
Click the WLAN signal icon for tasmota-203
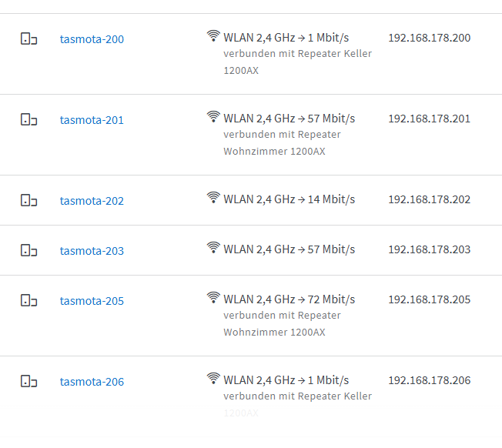click(x=213, y=247)
